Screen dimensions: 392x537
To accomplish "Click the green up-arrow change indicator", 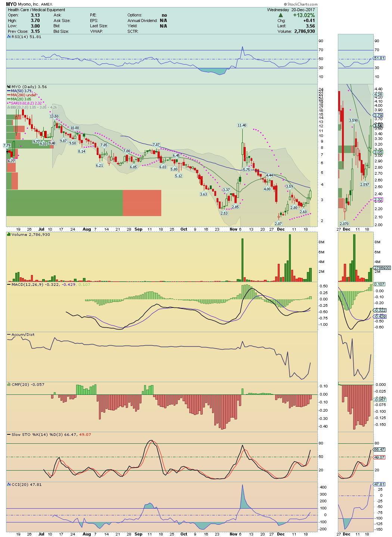I will [x=281, y=15].
